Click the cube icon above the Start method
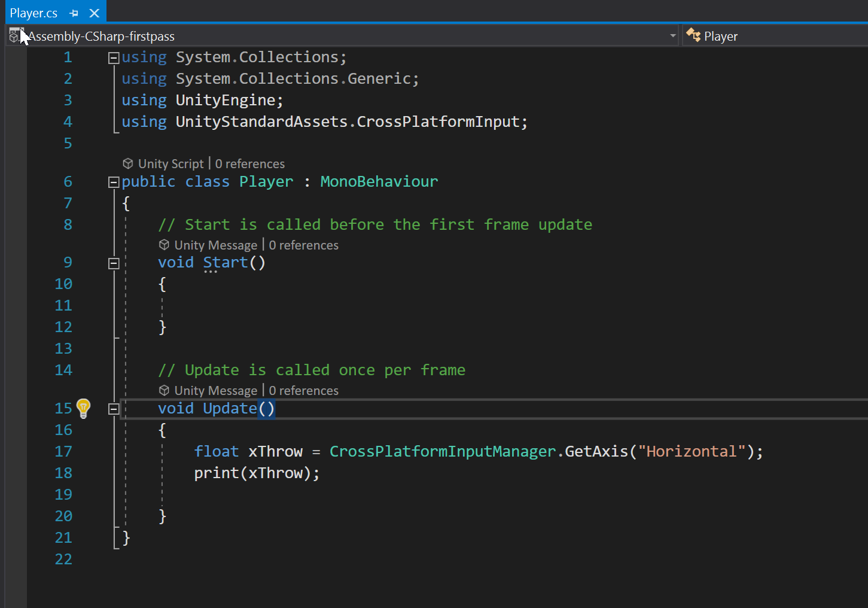The width and height of the screenshot is (868, 608). pos(164,245)
